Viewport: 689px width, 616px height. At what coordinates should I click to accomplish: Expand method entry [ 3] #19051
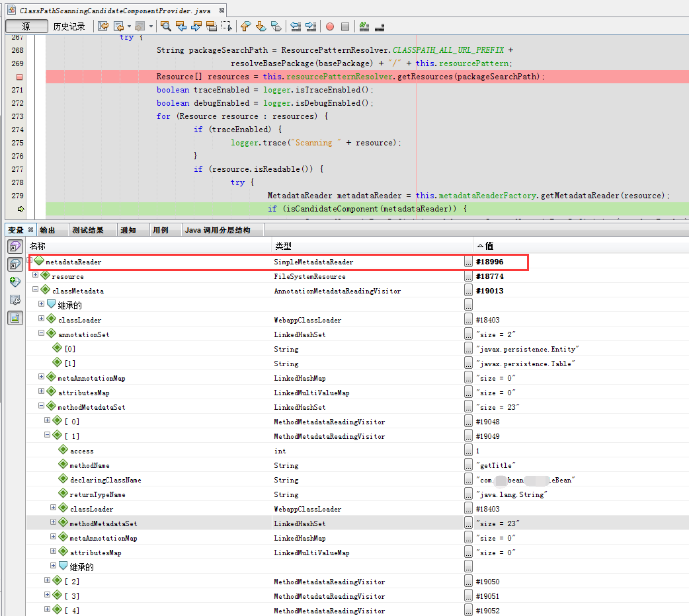(x=48, y=595)
